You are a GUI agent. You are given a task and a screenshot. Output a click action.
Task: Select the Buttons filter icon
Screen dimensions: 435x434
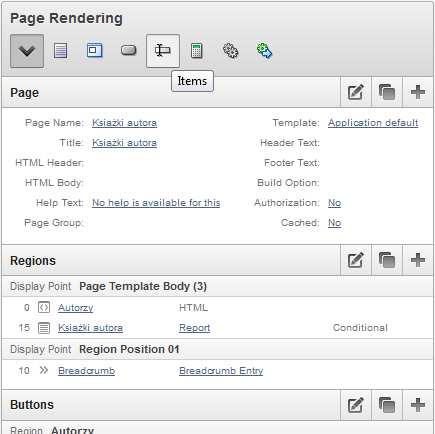[129, 51]
